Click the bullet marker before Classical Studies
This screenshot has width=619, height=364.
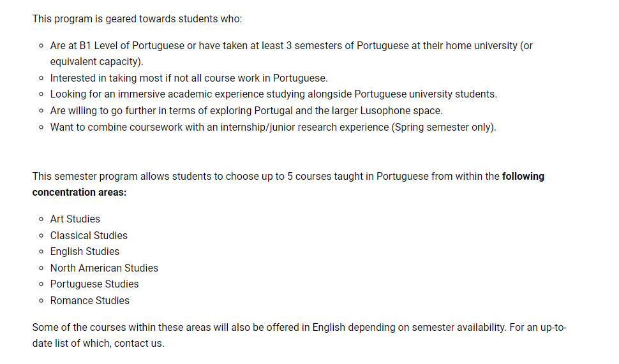(x=41, y=235)
